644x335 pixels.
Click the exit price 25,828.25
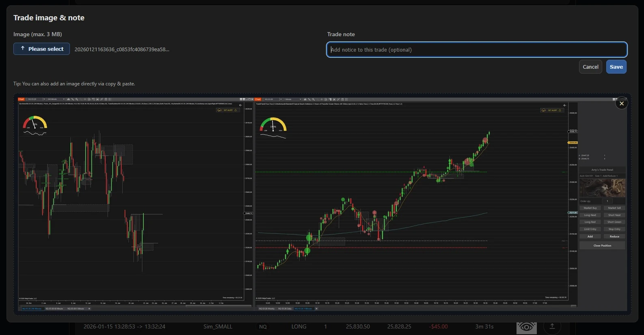pos(399,326)
